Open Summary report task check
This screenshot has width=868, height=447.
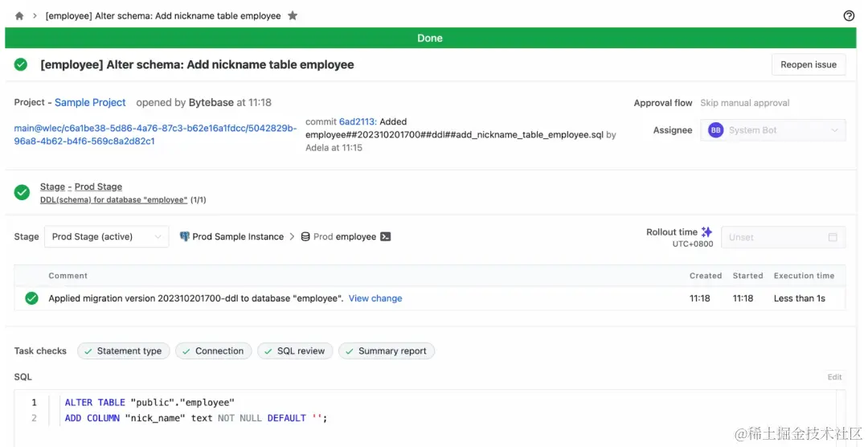point(387,351)
